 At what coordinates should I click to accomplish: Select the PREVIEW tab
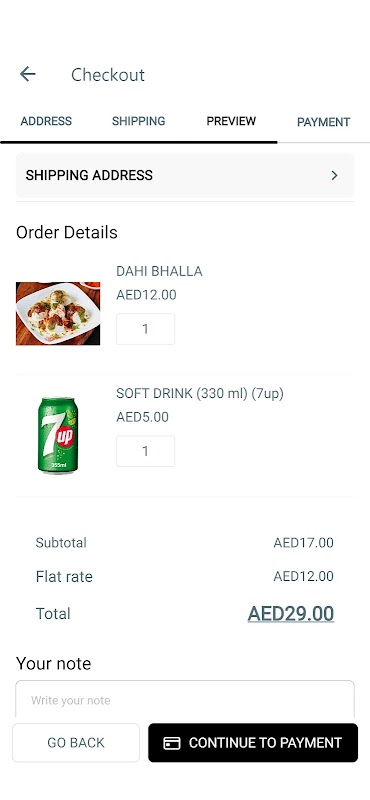coord(231,121)
